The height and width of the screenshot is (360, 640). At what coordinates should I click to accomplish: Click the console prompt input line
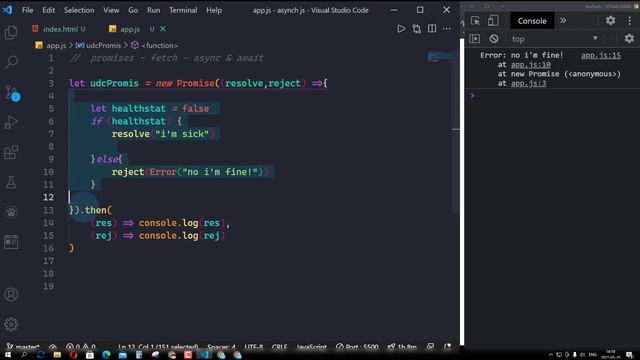tap(552, 96)
